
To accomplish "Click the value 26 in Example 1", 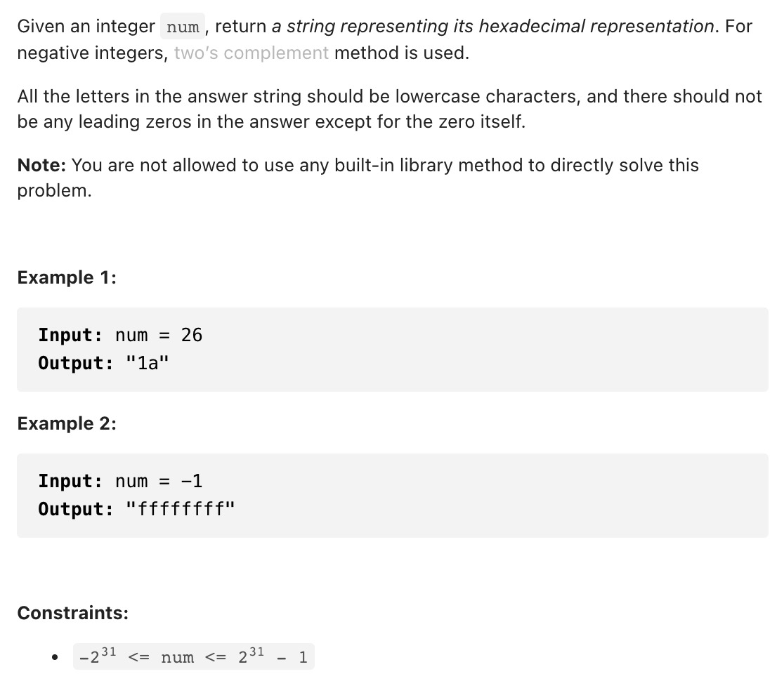I will point(192,335).
